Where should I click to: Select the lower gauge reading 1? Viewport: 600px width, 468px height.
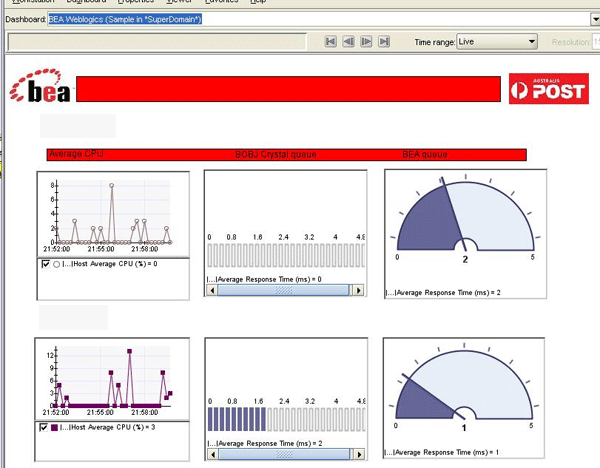[464, 386]
